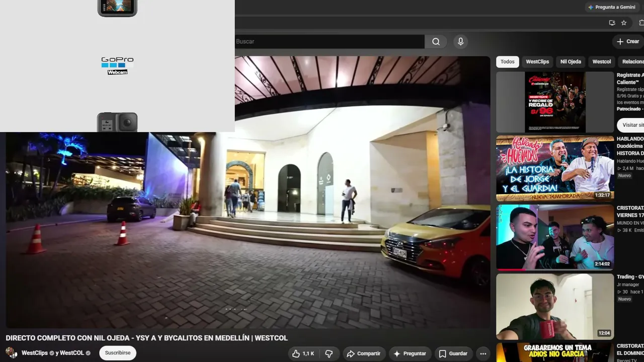
Task: Open the Crear menu button
Action: pyautogui.click(x=628, y=42)
